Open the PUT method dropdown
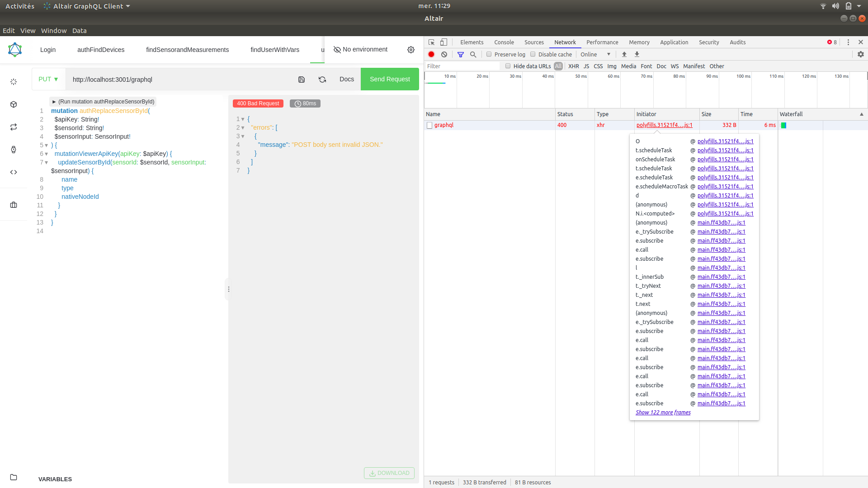The height and width of the screenshot is (488, 868). pos(48,79)
